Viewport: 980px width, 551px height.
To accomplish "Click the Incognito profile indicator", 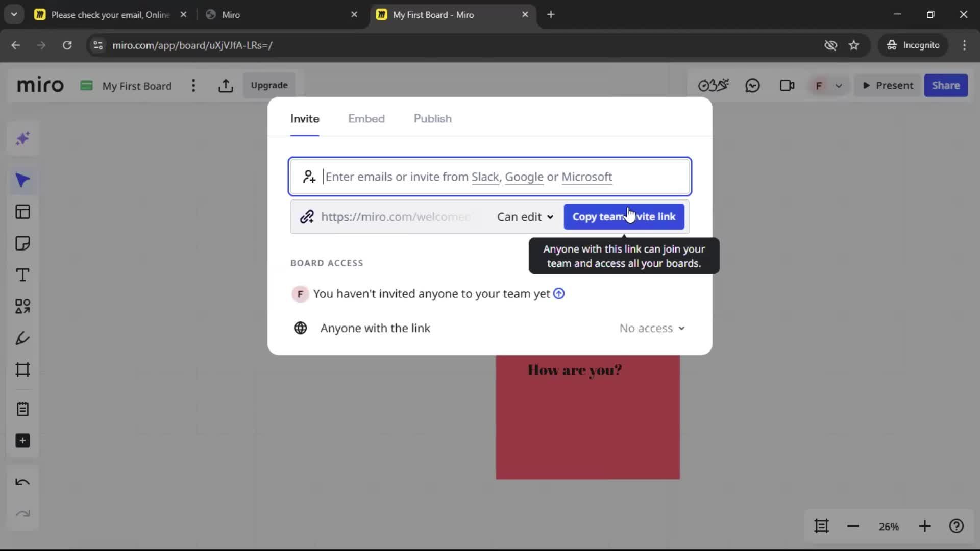I will 914,45.
